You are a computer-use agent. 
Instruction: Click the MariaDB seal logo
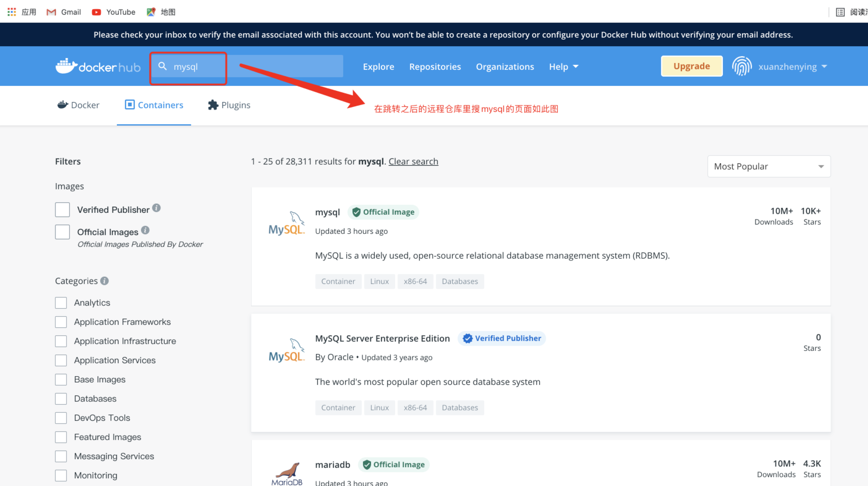coord(287,474)
